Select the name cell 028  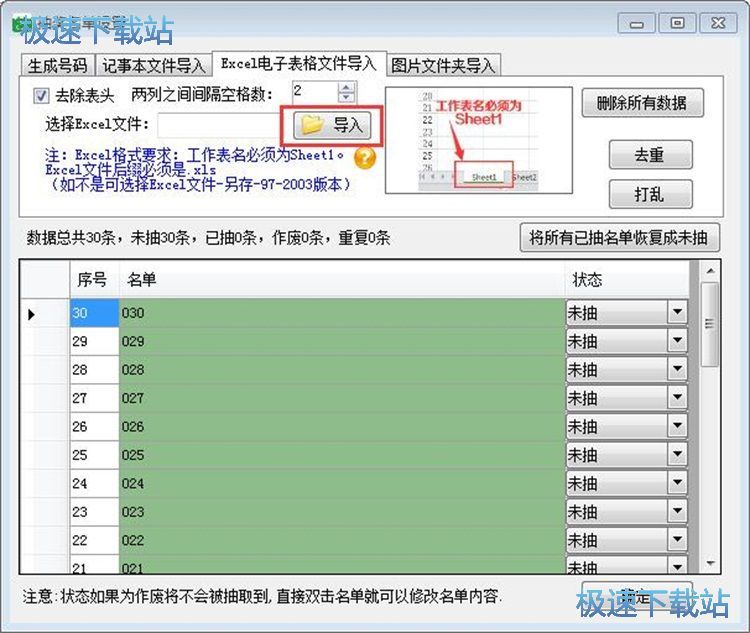[342, 369]
